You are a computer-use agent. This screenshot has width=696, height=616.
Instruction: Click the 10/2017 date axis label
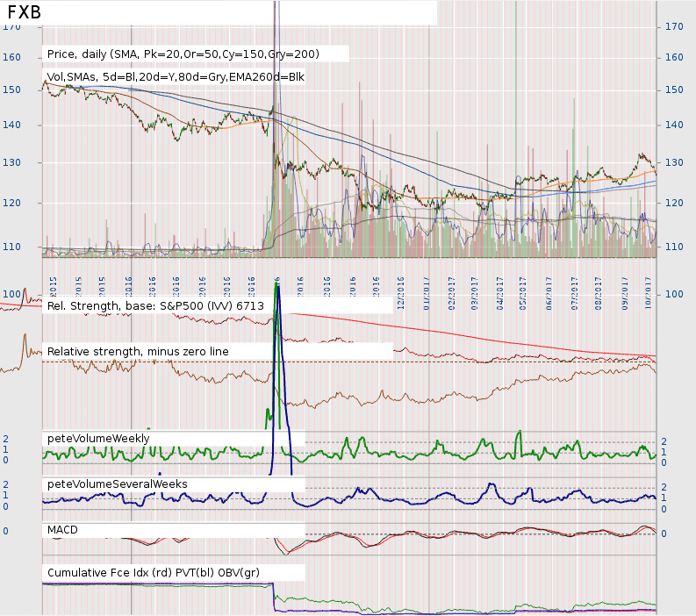pyautogui.click(x=648, y=293)
